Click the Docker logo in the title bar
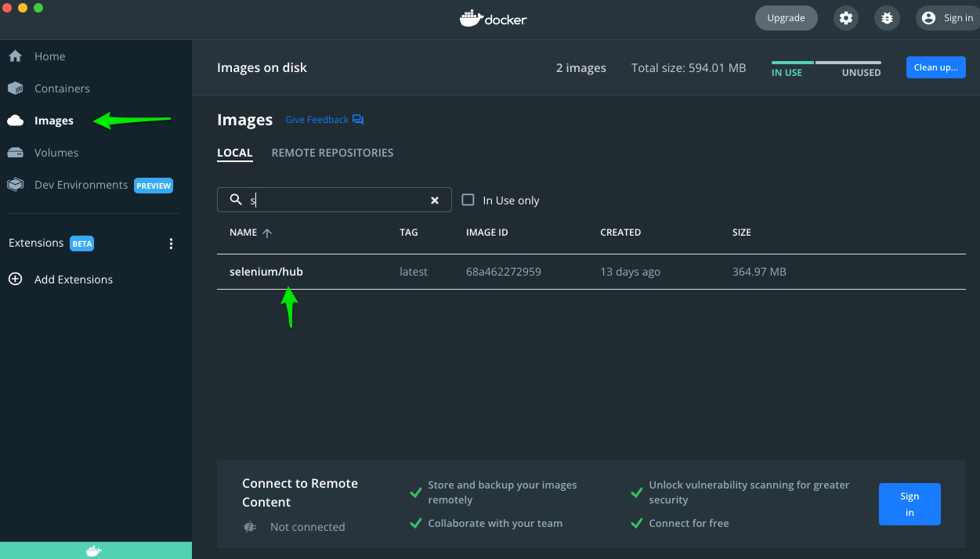The height and width of the screenshot is (559, 980). tap(493, 18)
